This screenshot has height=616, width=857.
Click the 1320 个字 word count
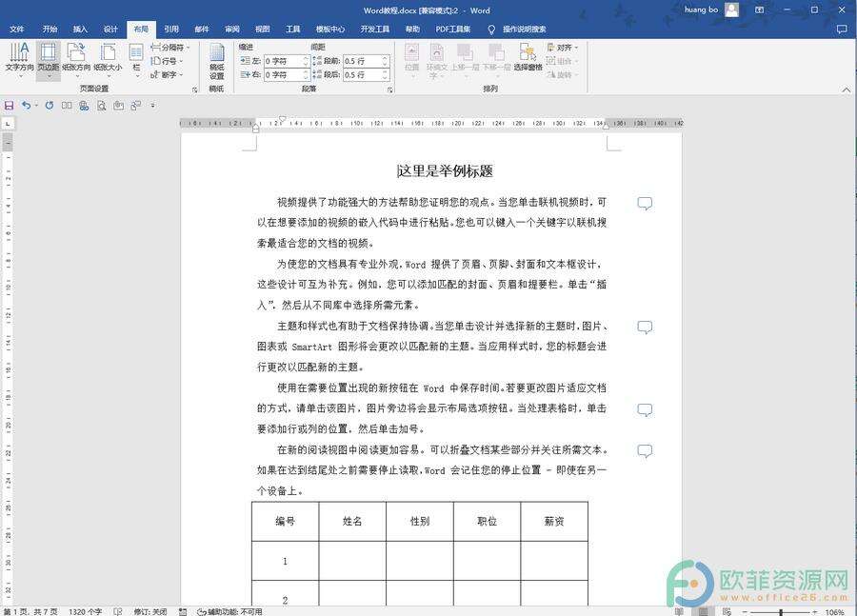tap(86, 611)
